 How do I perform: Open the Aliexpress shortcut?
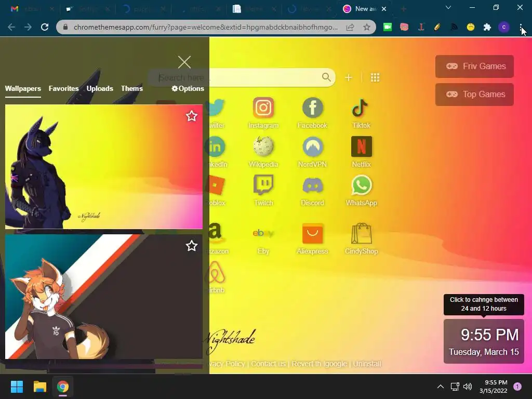coord(312,239)
